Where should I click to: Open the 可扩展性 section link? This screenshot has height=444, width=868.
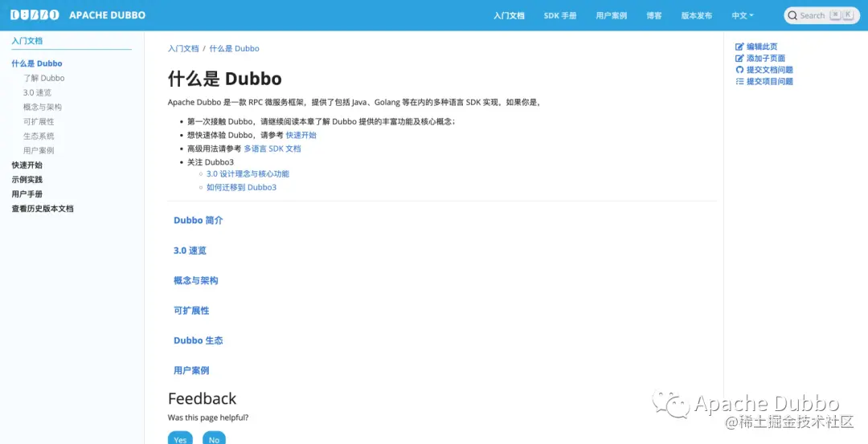191,311
